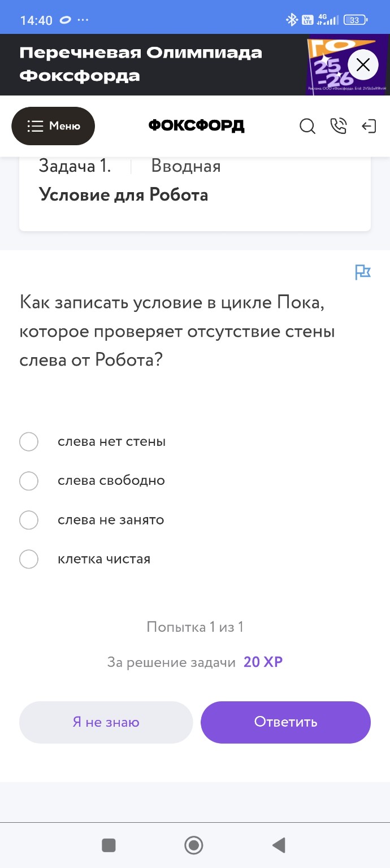Click the exit/logout icon in the header
Viewport: 390px width, 868px height.
[x=370, y=127]
